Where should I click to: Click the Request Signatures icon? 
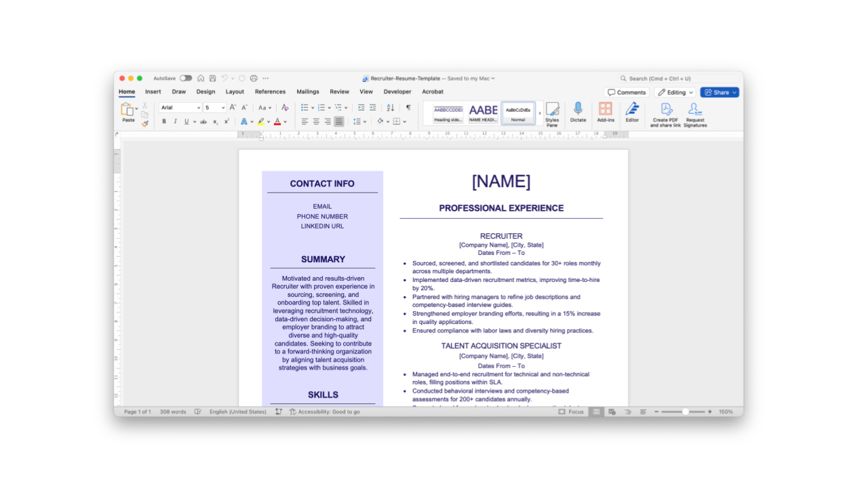[x=694, y=113]
